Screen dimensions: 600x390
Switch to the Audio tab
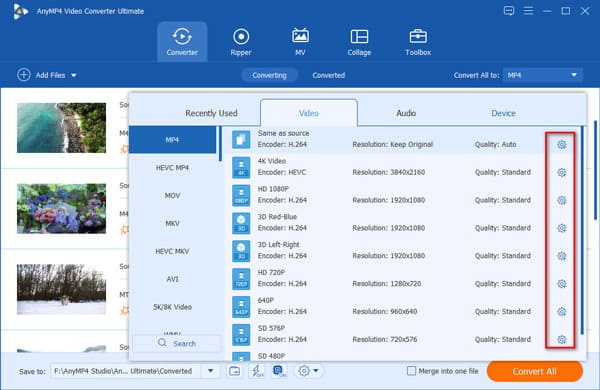pos(406,113)
